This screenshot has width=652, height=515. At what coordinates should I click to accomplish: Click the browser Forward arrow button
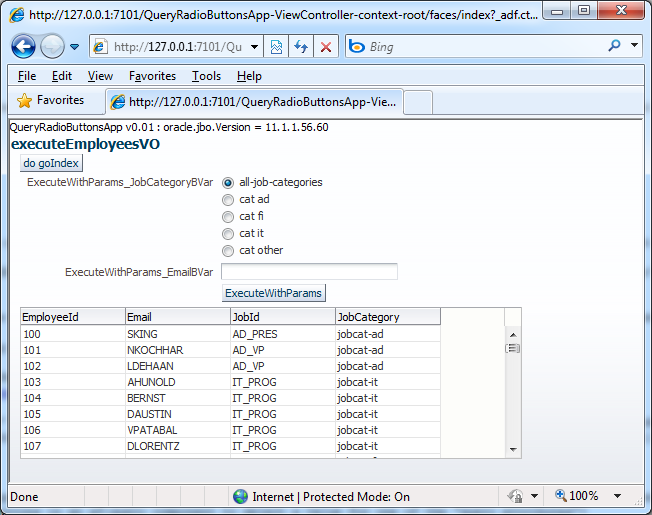[52, 46]
